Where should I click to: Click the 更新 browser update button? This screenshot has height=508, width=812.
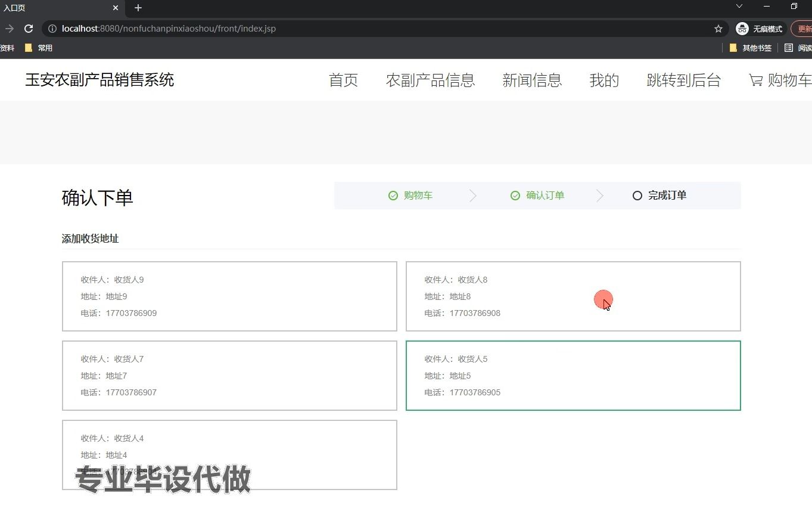click(801, 29)
